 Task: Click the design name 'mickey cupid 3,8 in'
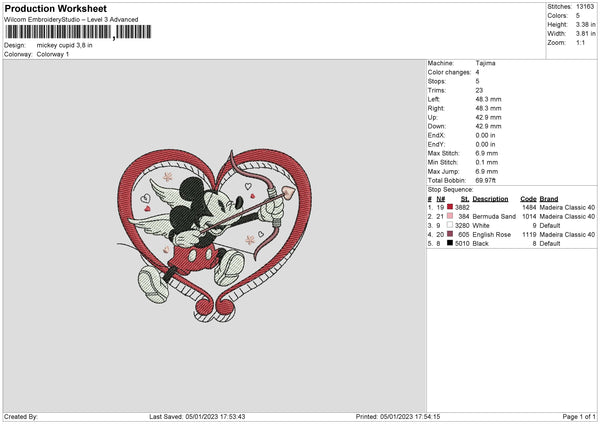[64, 45]
